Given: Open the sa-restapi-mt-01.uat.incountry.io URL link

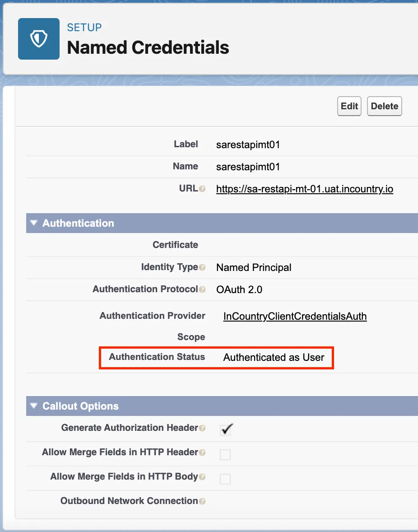Looking at the screenshot, I should pyautogui.click(x=305, y=189).
